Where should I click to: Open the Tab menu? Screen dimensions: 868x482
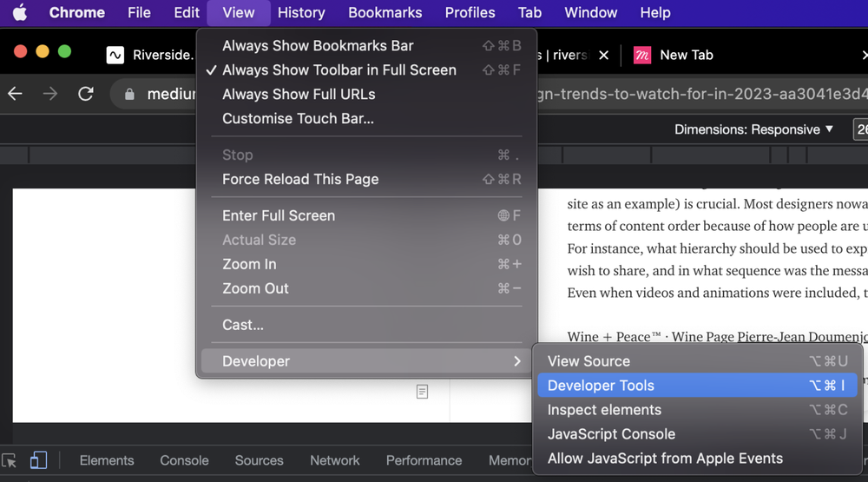coord(529,12)
